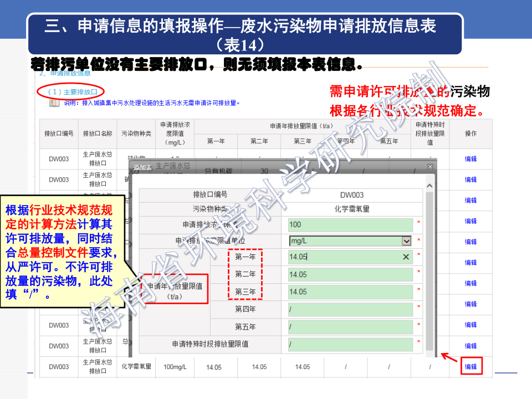Click the 申请排放浓度限值（mg/L）column header
The image size is (532, 399).
pos(175,134)
